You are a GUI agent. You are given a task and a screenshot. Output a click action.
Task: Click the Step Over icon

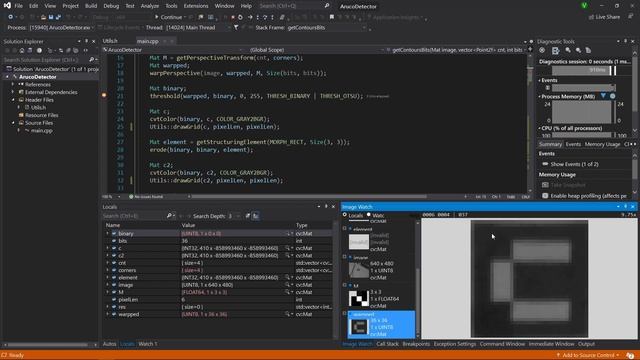[265, 17]
